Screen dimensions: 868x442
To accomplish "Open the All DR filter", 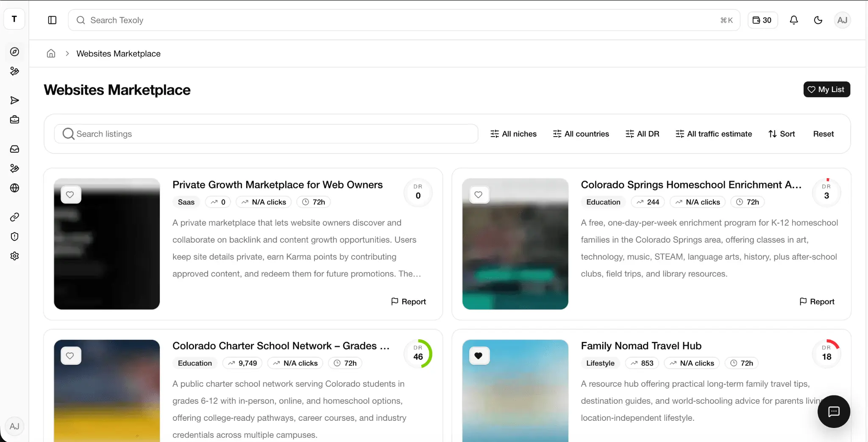I will pos(642,134).
